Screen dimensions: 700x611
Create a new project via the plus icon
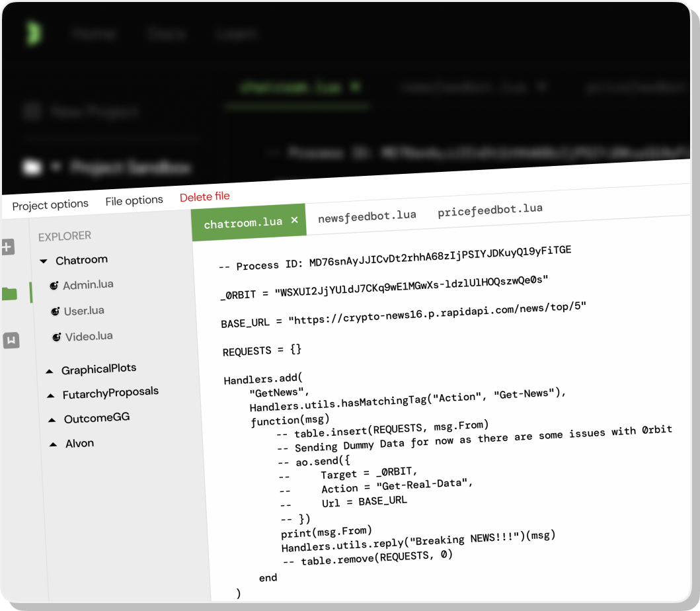click(x=9, y=246)
